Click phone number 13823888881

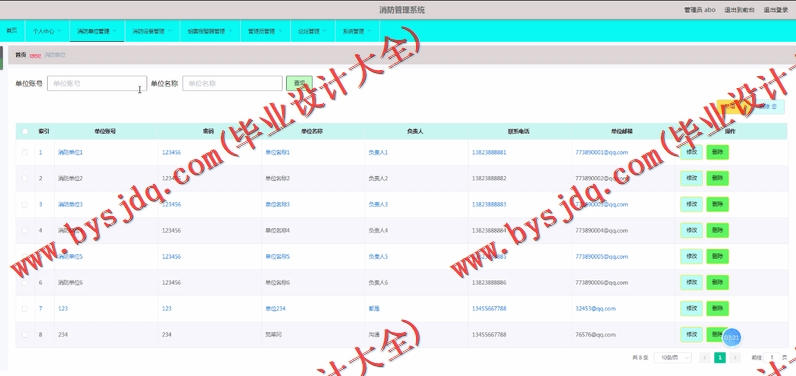click(489, 152)
